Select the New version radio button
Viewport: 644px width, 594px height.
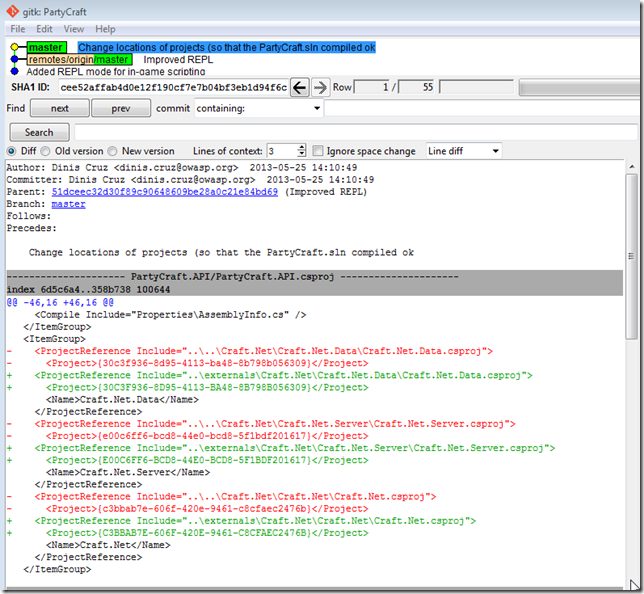click(x=113, y=151)
